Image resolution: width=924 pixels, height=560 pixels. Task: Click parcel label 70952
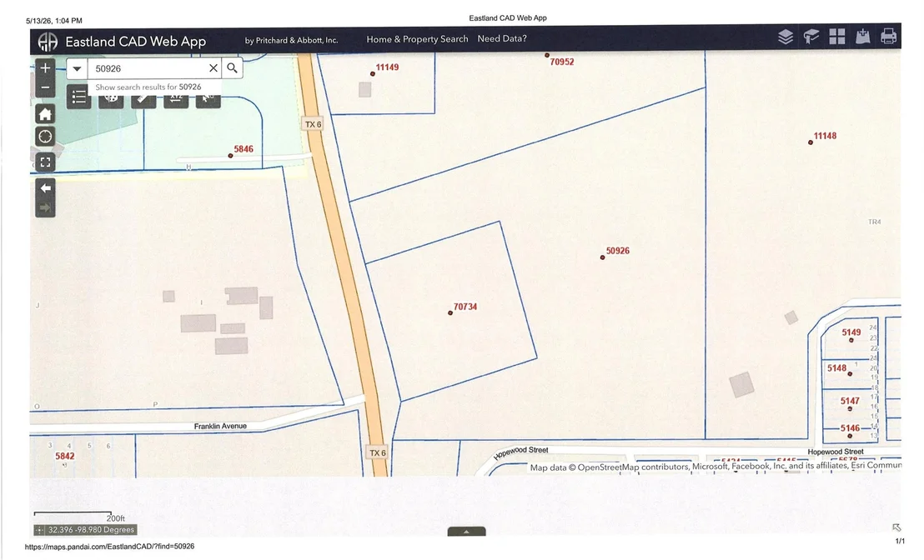(561, 62)
